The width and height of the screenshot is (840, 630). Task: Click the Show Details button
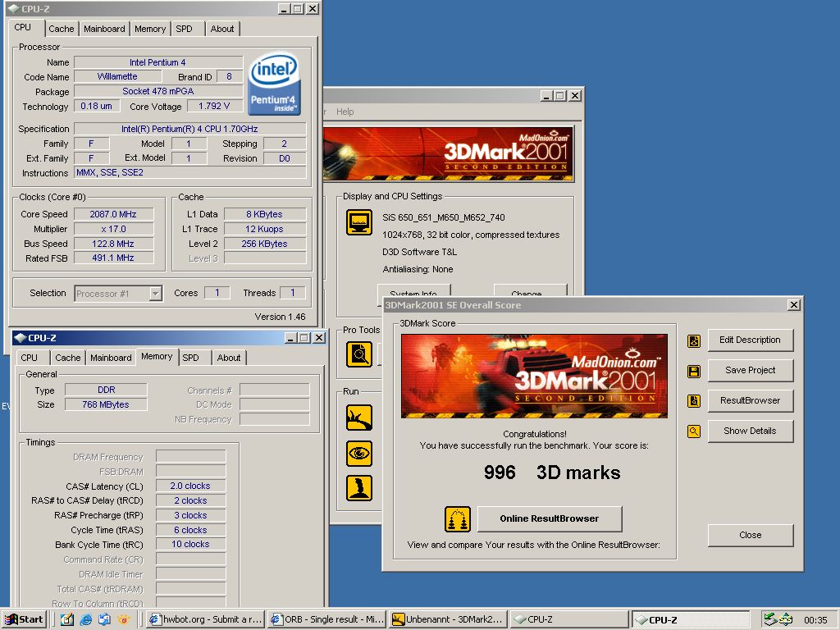750,431
